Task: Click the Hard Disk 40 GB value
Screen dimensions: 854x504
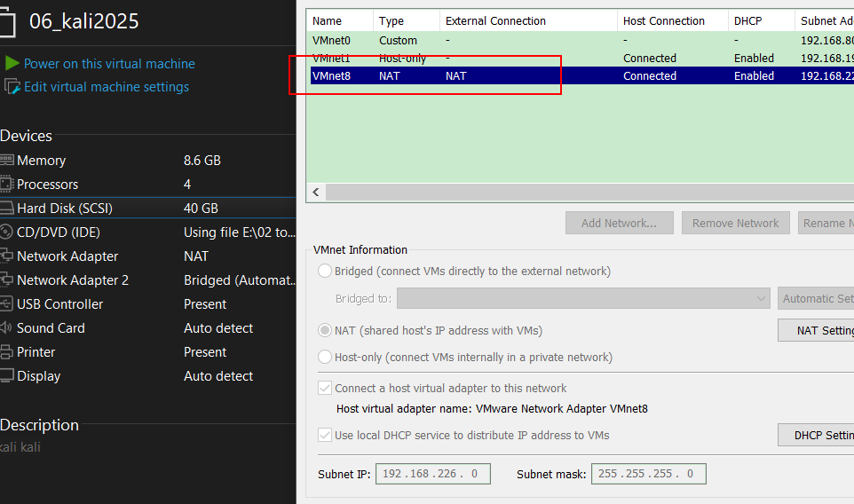Action: pos(201,208)
